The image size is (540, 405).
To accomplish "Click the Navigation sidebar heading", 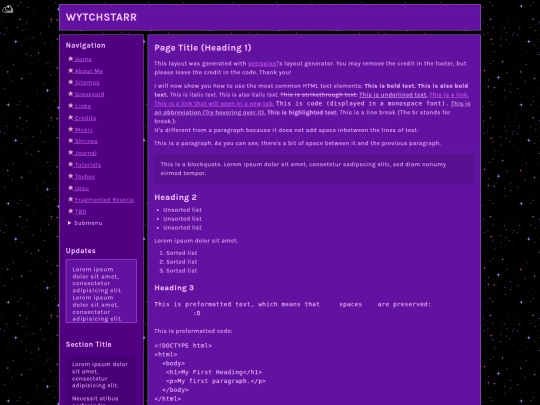I will [85, 45].
